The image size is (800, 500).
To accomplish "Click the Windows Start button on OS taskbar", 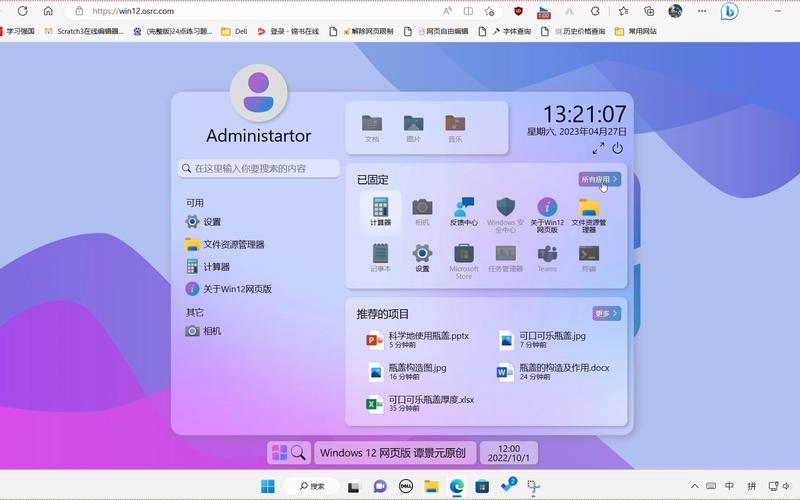I will [267, 486].
